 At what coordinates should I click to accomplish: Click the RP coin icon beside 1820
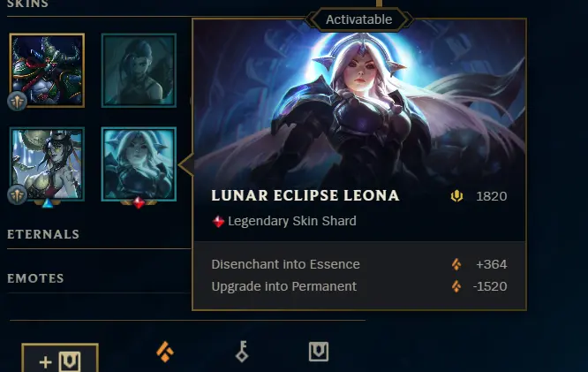point(456,196)
